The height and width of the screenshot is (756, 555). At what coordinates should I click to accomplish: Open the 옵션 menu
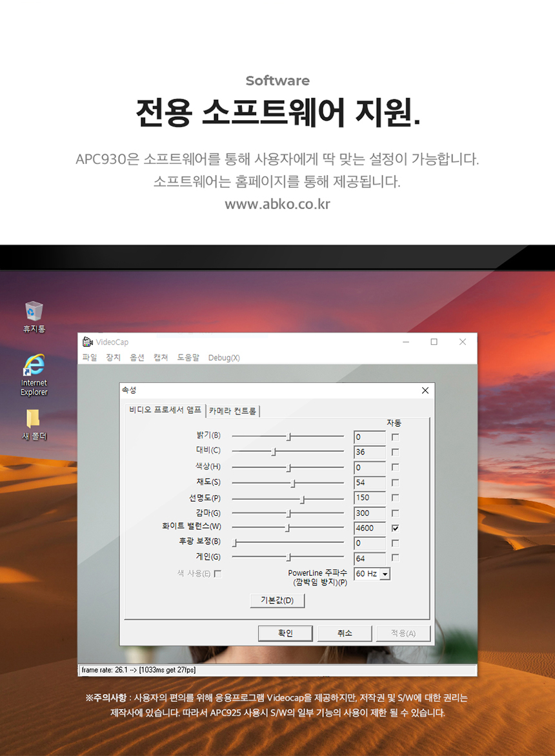click(x=137, y=357)
